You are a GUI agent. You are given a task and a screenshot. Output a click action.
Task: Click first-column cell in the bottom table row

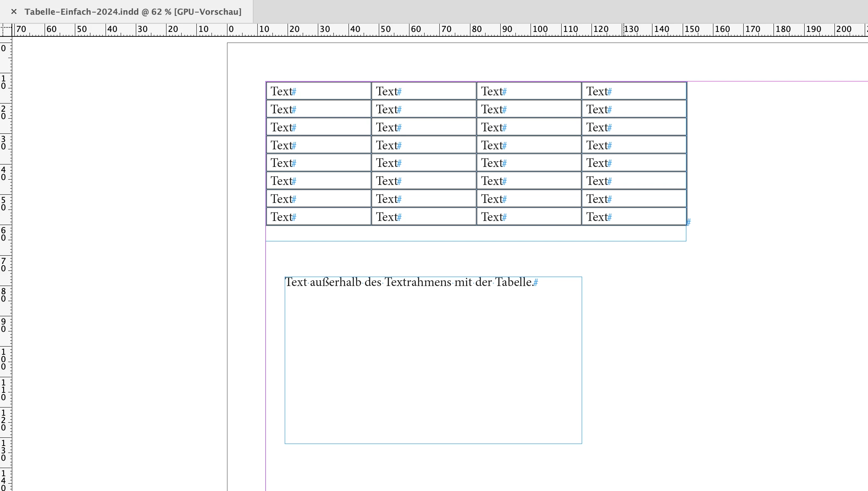point(318,216)
